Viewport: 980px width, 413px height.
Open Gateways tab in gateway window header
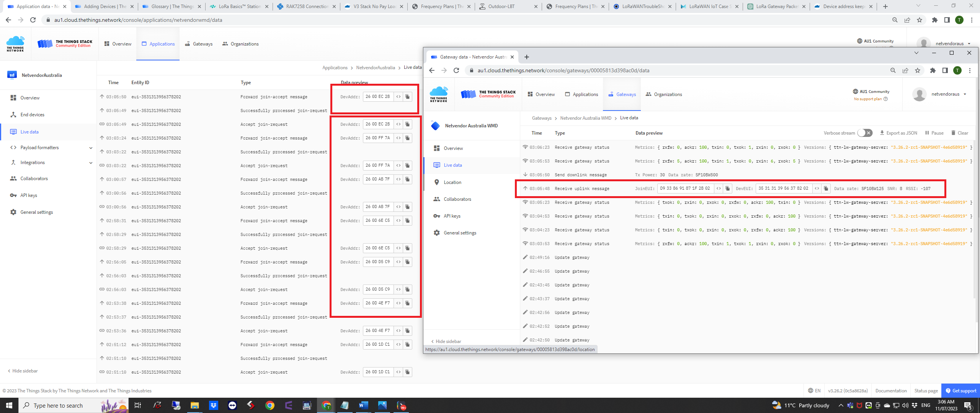point(622,94)
